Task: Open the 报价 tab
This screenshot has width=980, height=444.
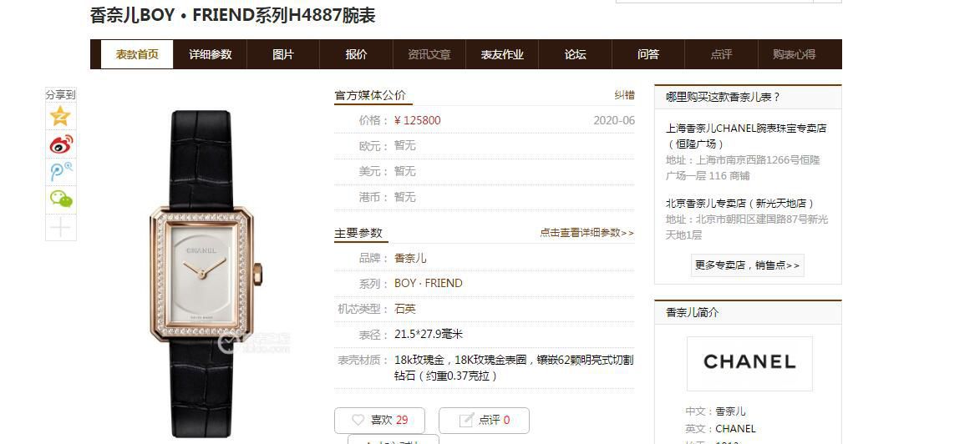Action: (x=356, y=54)
